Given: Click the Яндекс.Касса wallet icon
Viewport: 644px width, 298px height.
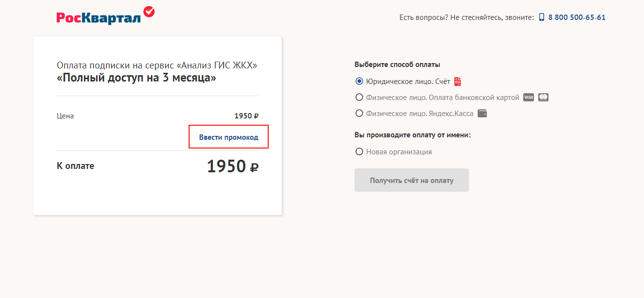Looking at the screenshot, I should click(482, 114).
